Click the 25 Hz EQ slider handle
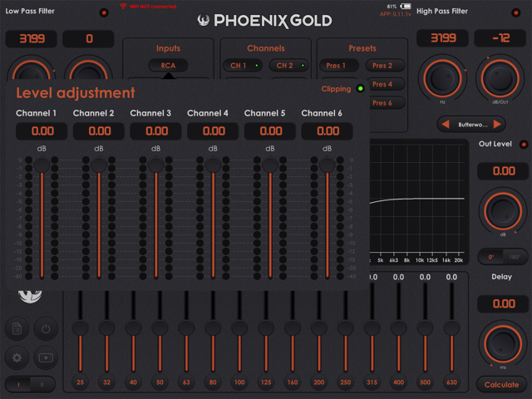The height and width of the screenshot is (399, 532). [x=81, y=328]
